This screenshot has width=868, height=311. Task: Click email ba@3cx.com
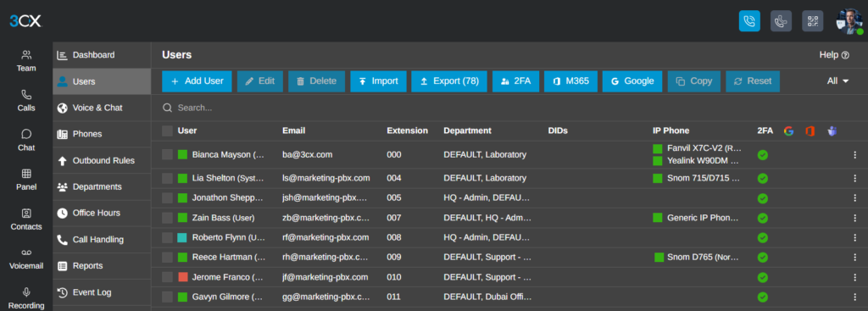[307, 155]
